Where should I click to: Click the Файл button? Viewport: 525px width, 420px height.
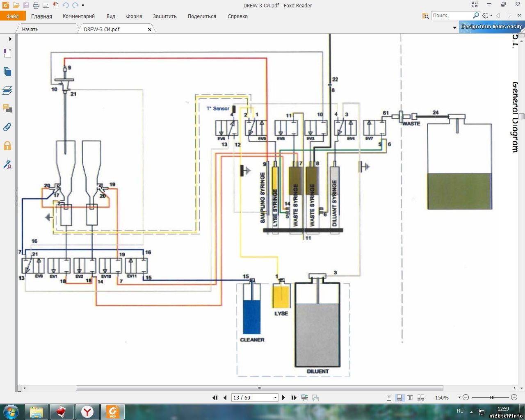pyautogui.click(x=13, y=16)
